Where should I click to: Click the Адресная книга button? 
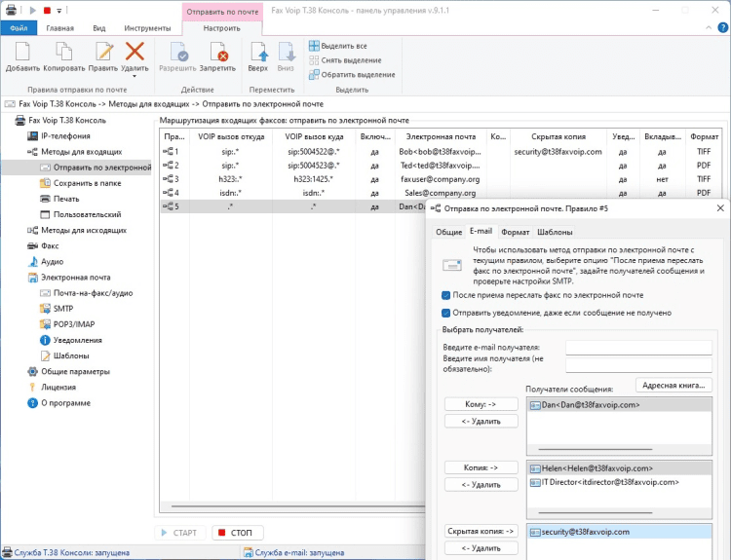click(673, 386)
